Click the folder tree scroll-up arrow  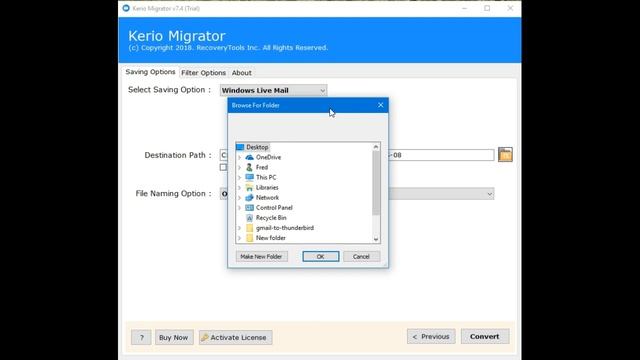[x=376, y=147]
